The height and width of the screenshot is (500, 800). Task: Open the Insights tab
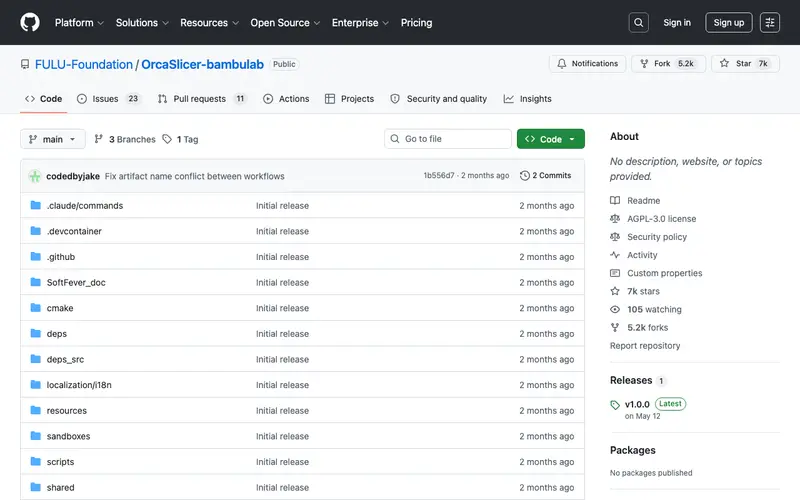tap(528, 99)
